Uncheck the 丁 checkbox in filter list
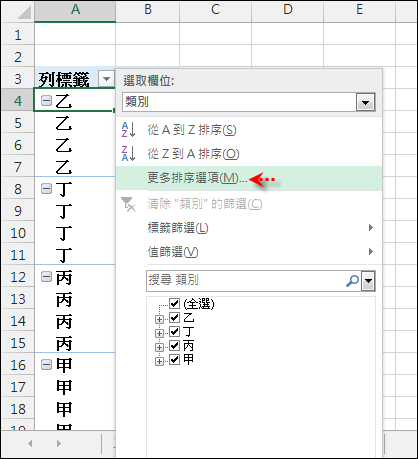The width and height of the screenshot is (418, 459). click(174, 332)
